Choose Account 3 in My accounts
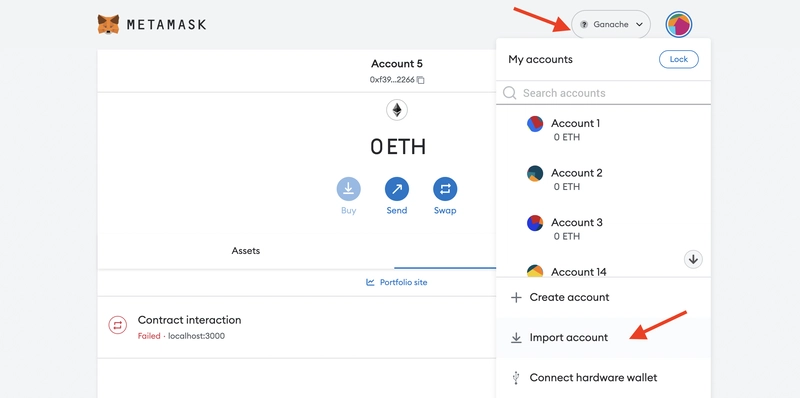 click(x=603, y=229)
